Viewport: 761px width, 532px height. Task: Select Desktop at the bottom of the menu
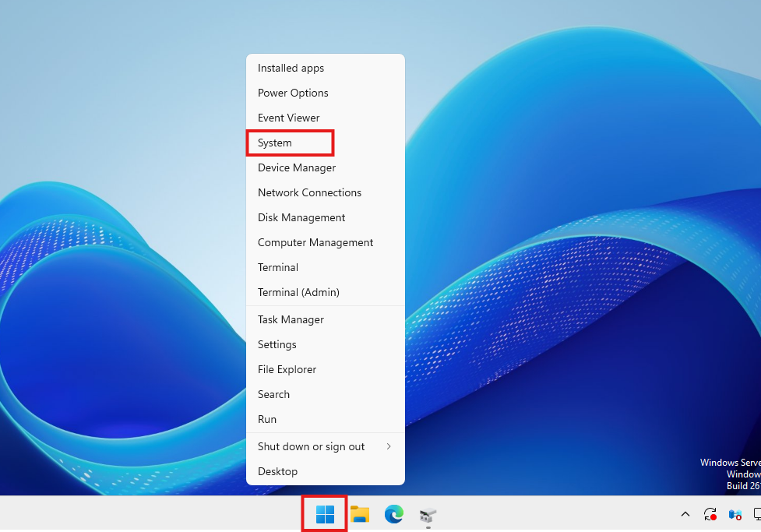click(278, 471)
